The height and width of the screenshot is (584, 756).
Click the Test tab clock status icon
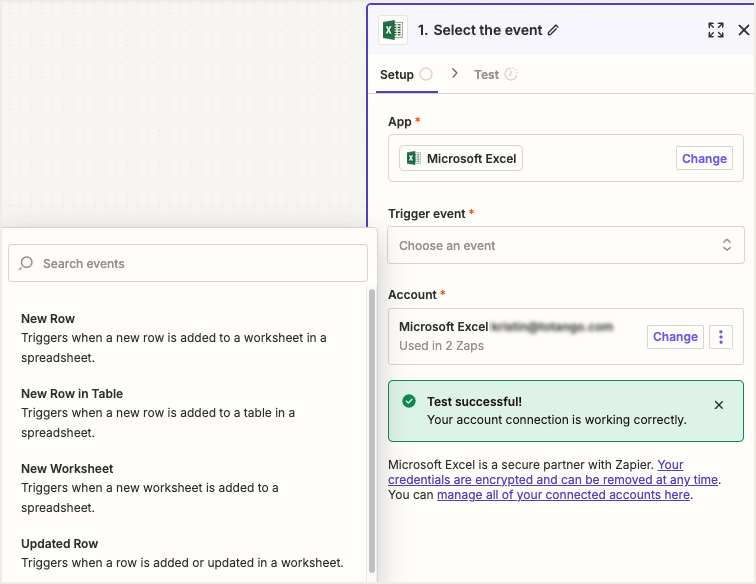pos(511,74)
